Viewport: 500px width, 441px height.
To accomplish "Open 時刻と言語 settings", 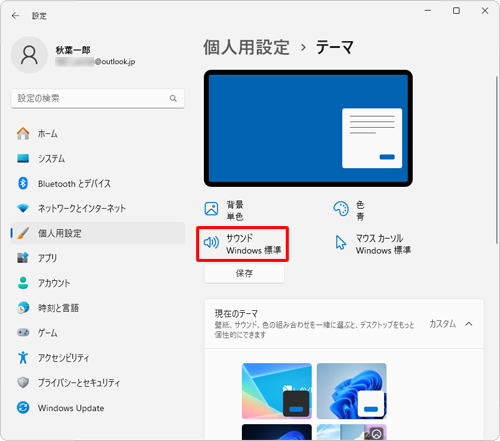I will click(x=98, y=308).
